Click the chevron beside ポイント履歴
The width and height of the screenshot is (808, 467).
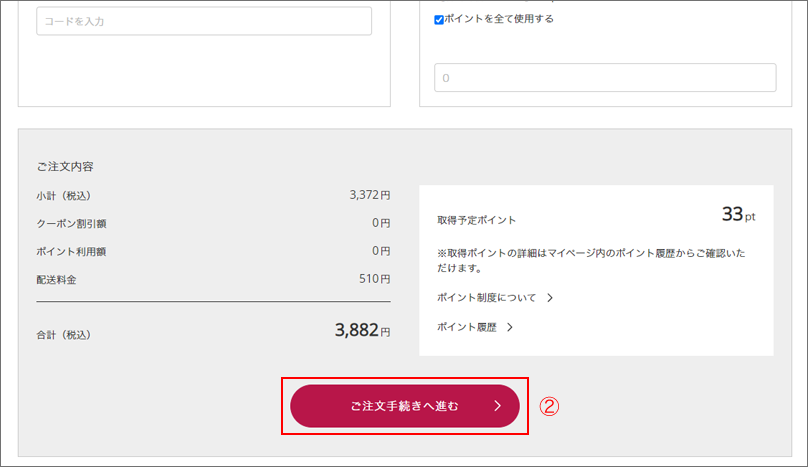tap(510, 327)
